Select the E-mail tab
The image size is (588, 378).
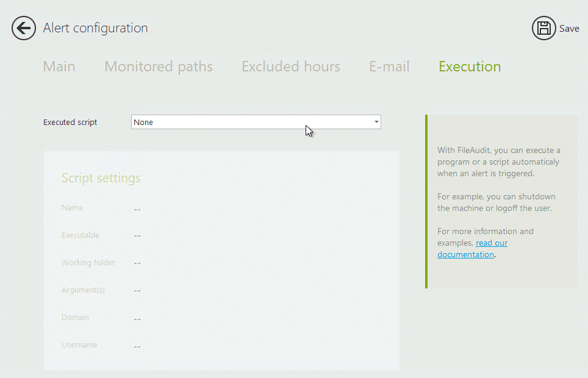point(389,66)
